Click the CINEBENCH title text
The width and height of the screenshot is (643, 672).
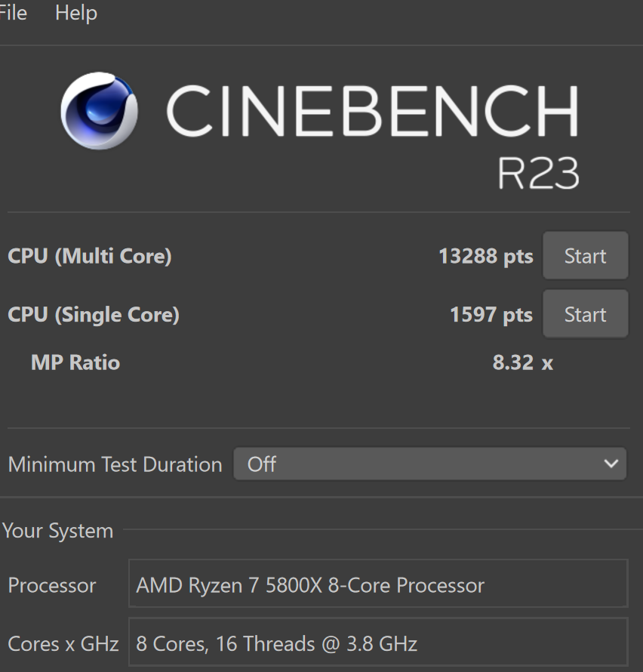[371, 110]
